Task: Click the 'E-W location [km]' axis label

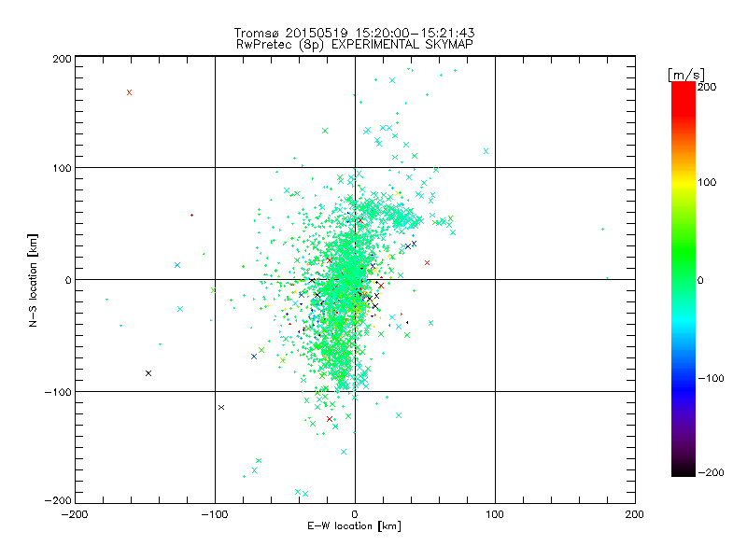Action: pyautogui.click(x=354, y=526)
